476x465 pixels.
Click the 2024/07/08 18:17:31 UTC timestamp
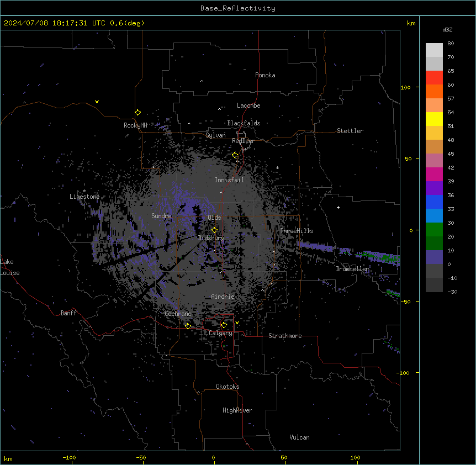pos(55,23)
